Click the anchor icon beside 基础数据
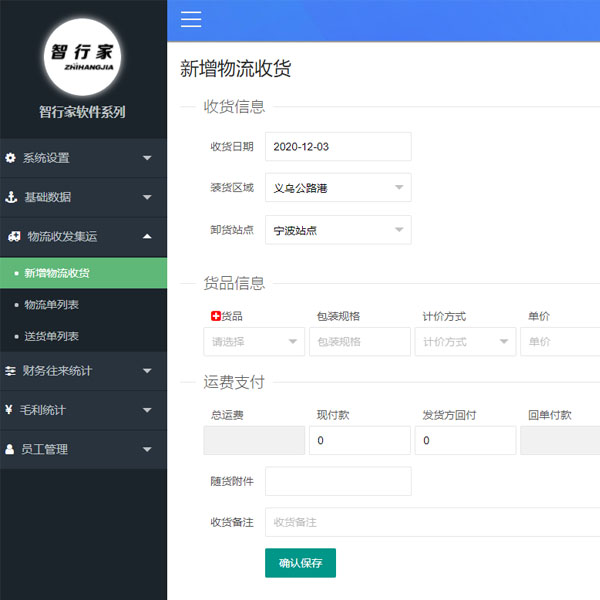Viewport: 600px width, 600px height. [11, 197]
